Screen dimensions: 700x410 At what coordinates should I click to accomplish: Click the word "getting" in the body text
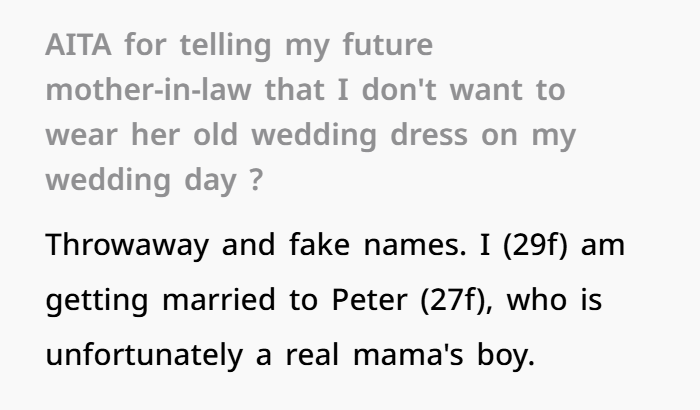click(97, 301)
